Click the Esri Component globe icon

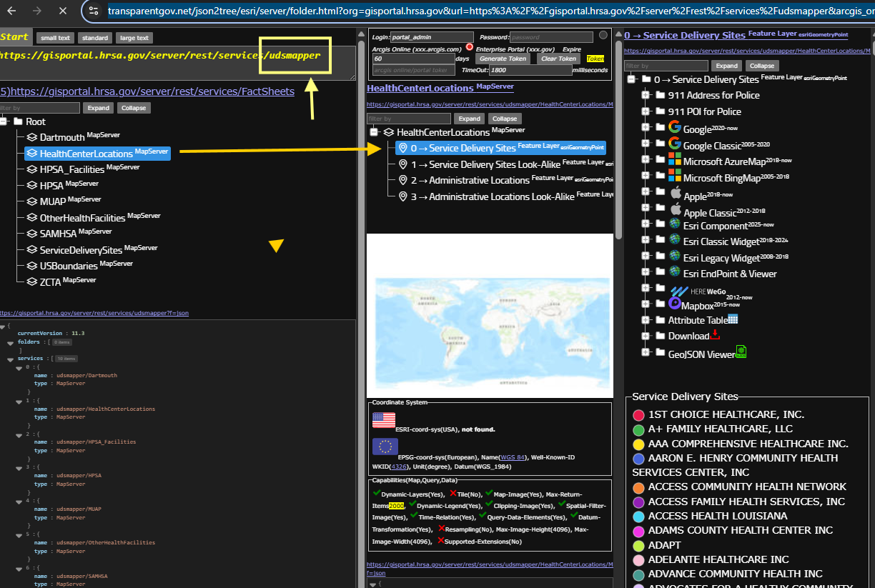point(675,224)
